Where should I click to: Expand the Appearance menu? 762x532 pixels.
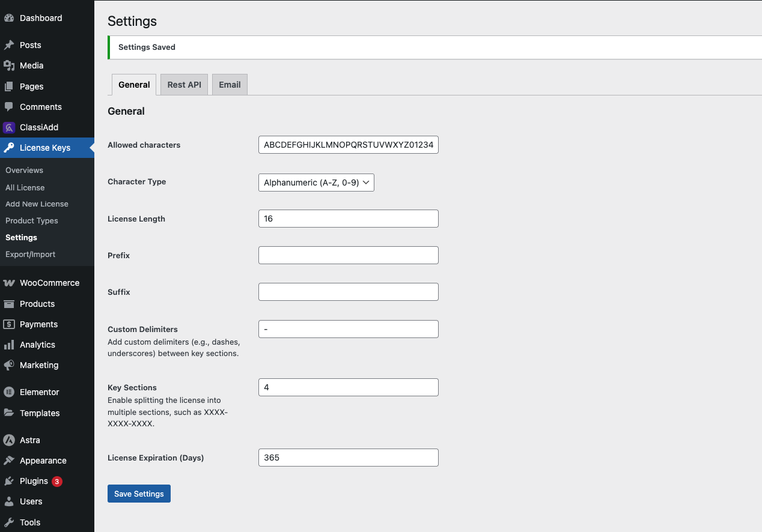click(x=42, y=460)
